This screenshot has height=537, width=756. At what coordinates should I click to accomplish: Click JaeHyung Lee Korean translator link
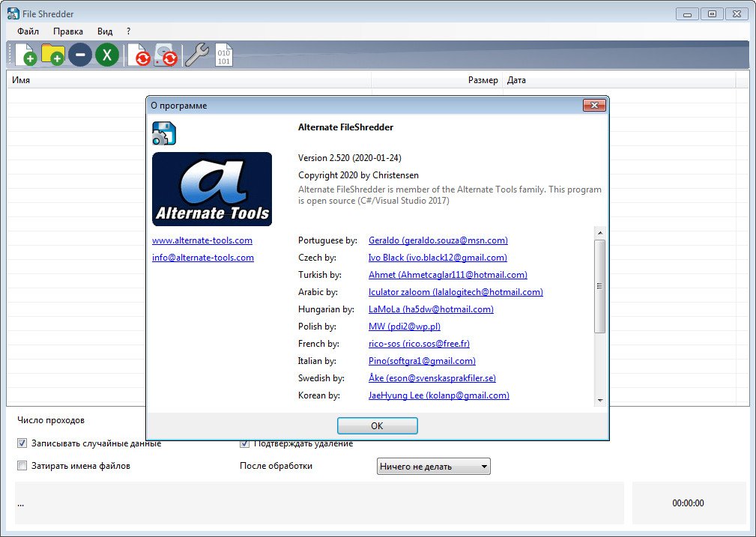coord(439,395)
